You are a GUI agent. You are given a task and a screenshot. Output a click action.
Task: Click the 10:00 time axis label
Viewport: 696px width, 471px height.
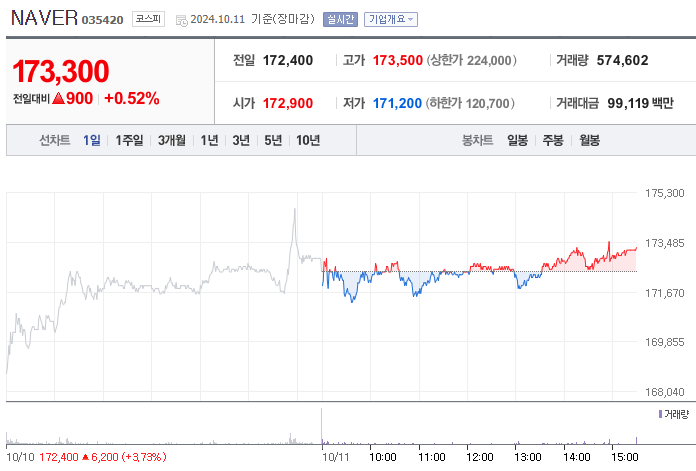383,457
